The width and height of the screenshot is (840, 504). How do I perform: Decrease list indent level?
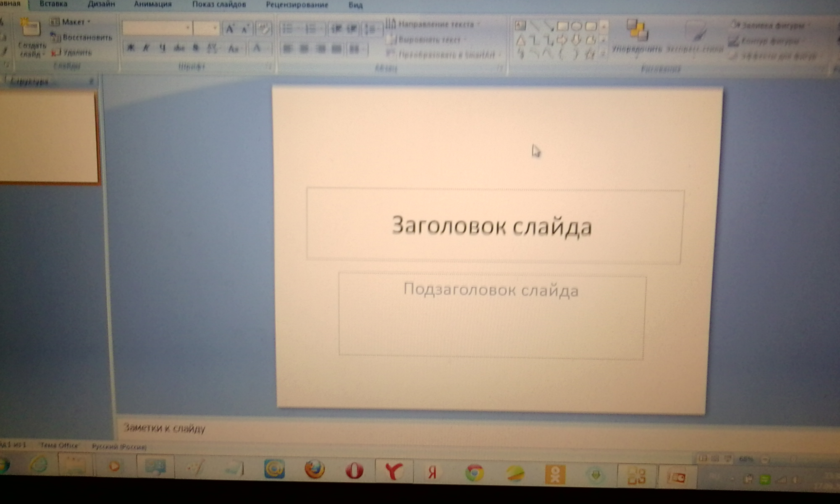[x=336, y=29]
